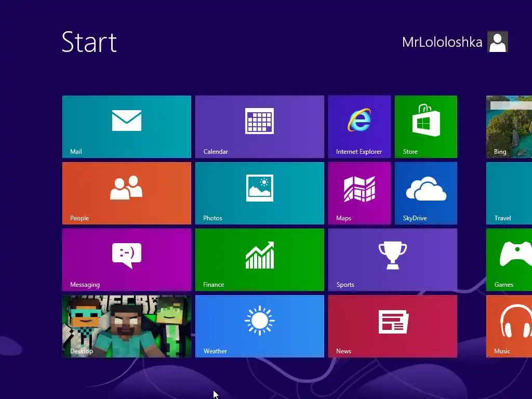Screen dimensions: 532x399
Task: Open the Weather tile
Action: click(260, 326)
